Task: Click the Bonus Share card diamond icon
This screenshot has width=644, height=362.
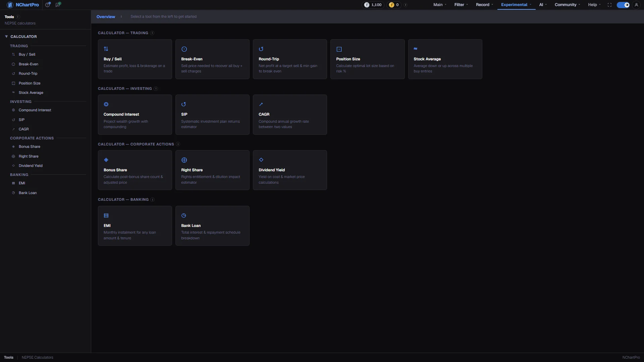Action: tap(106, 160)
